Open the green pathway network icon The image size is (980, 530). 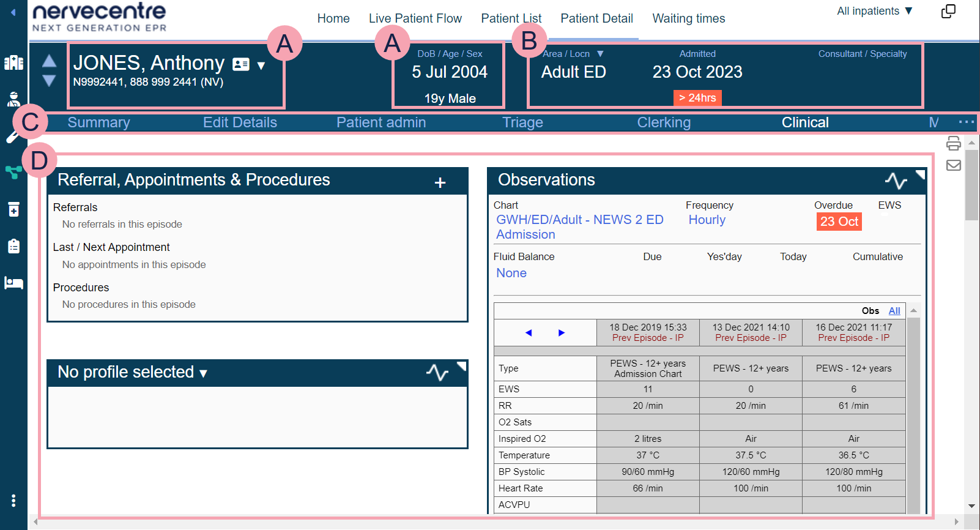[x=13, y=172]
